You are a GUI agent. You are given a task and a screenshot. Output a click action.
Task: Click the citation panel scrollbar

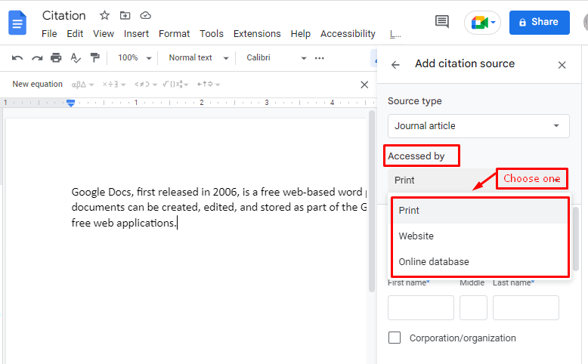(x=576, y=239)
